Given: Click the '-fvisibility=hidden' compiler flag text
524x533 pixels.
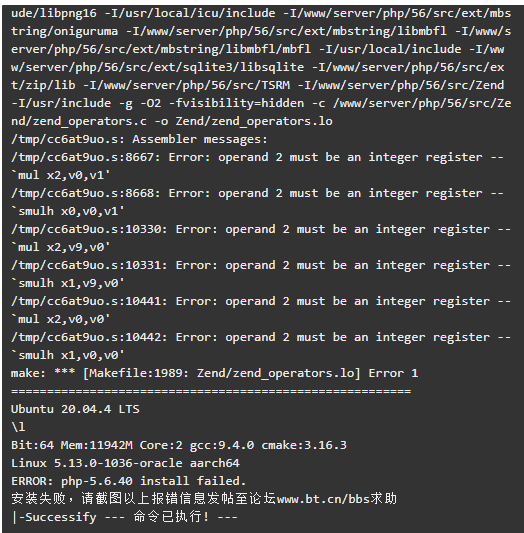Looking at the screenshot, I should [x=236, y=103].
